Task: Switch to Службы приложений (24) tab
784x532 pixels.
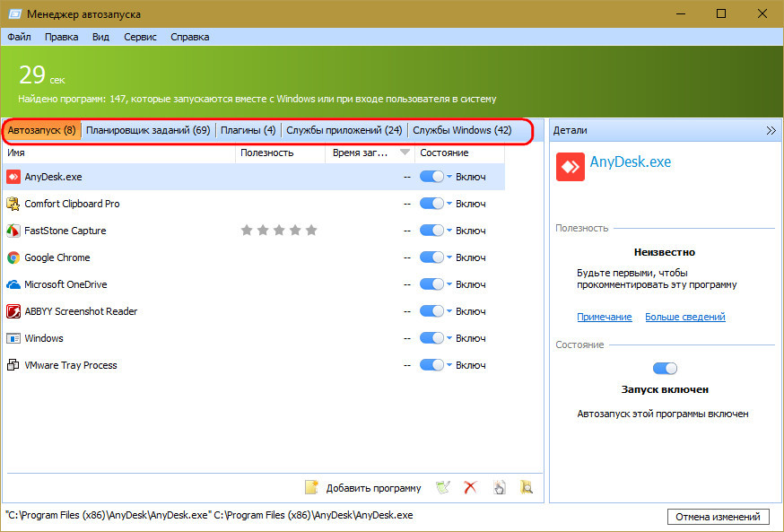Action: (344, 130)
